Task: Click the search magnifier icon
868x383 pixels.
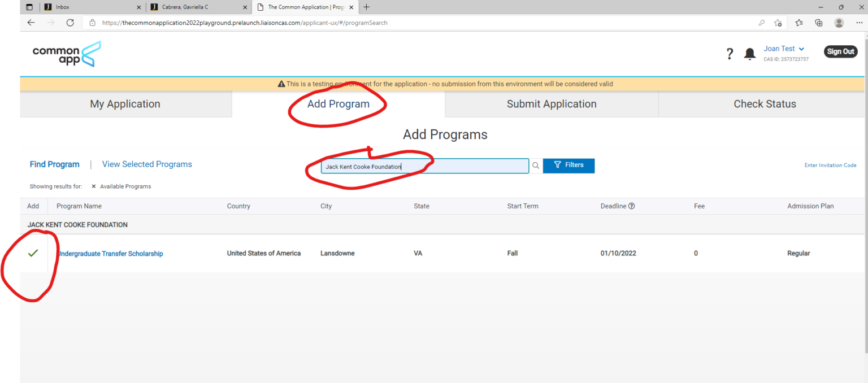Action: (x=536, y=166)
